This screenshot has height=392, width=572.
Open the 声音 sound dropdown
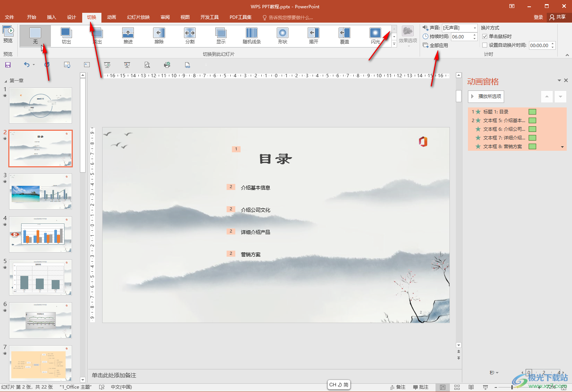tap(475, 28)
